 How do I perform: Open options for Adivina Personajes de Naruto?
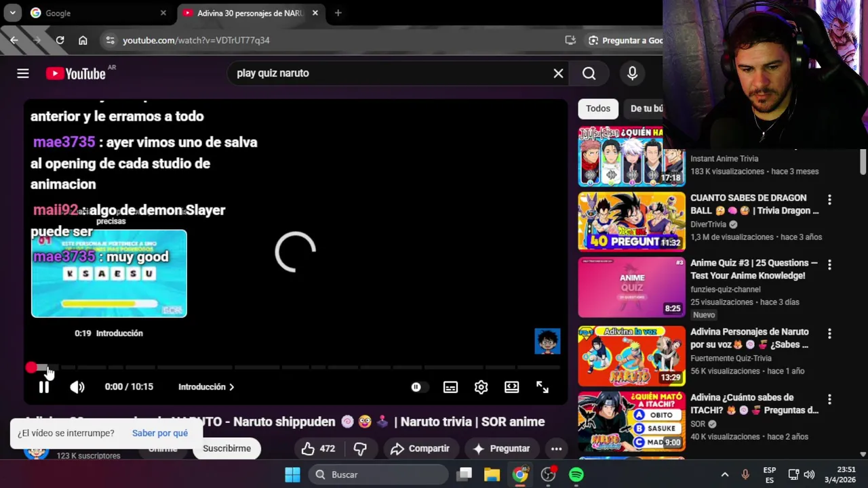pos(829,334)
